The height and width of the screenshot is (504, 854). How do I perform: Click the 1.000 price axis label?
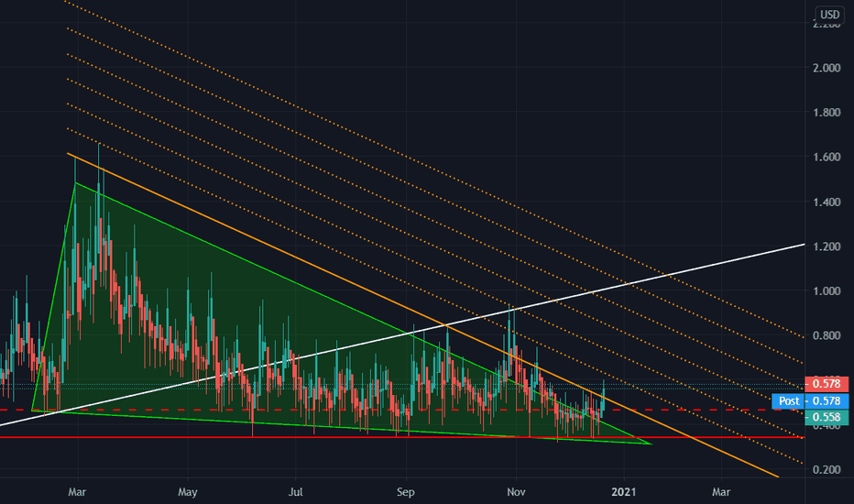tap(827, 291)
